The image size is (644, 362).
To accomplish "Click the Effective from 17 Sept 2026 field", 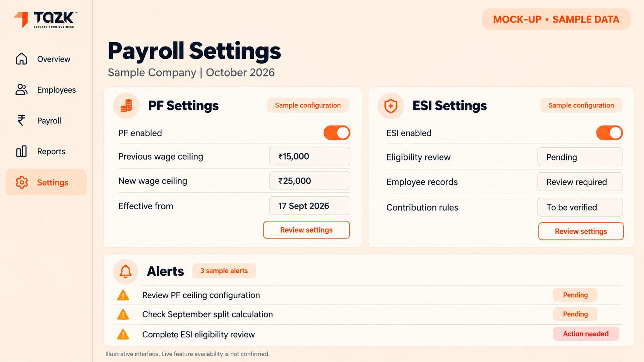I will coord(310,206).
